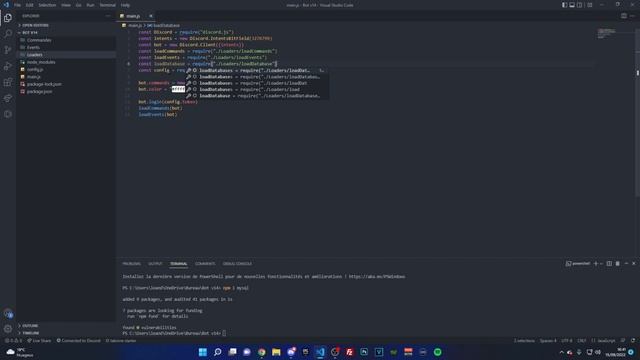Close the terminal panel with X
640x360 pixels.
point(633,264)
